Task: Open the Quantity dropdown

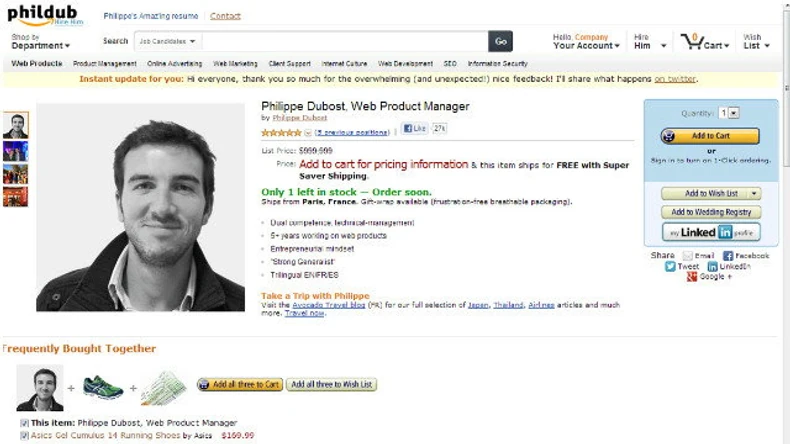Action: tap(734, 113)
